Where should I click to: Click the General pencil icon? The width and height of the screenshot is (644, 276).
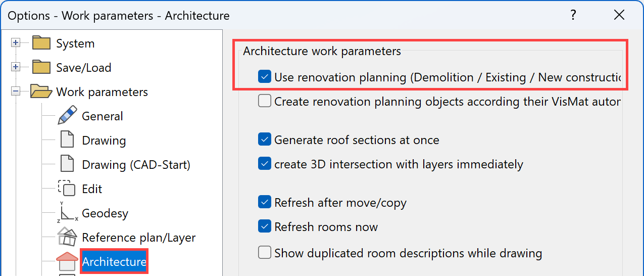click(67, 116)
